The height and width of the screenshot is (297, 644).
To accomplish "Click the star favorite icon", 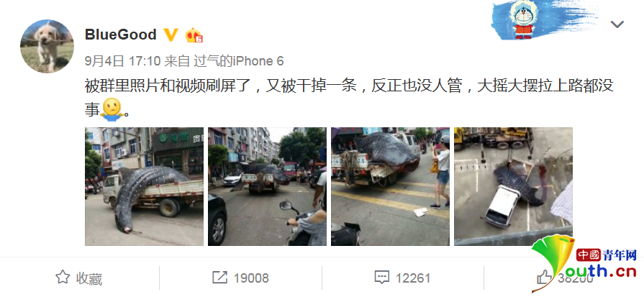I will click(63, 278).
